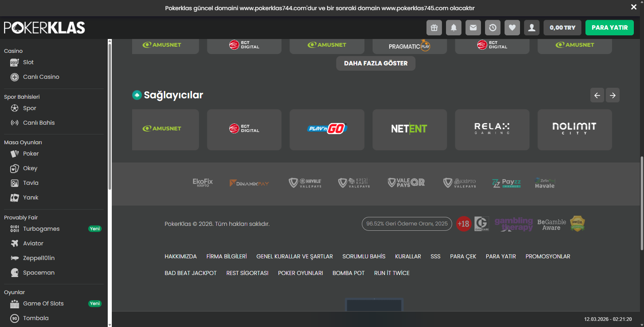Click the Tombala sidebar icon
Image resolution: width=644 pixels, height=327 pixels.
15,318
